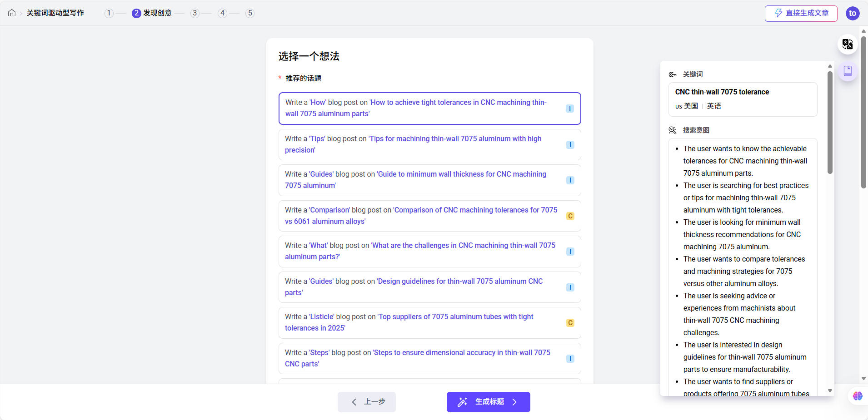
Task: Click the up arrow on right panel scrollbar
Action: pos(830,66)
